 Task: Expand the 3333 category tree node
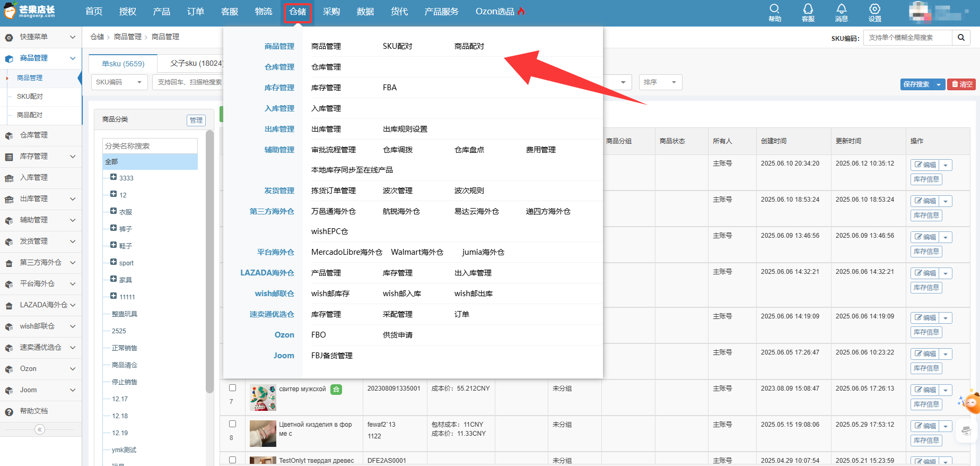point(113,177)
